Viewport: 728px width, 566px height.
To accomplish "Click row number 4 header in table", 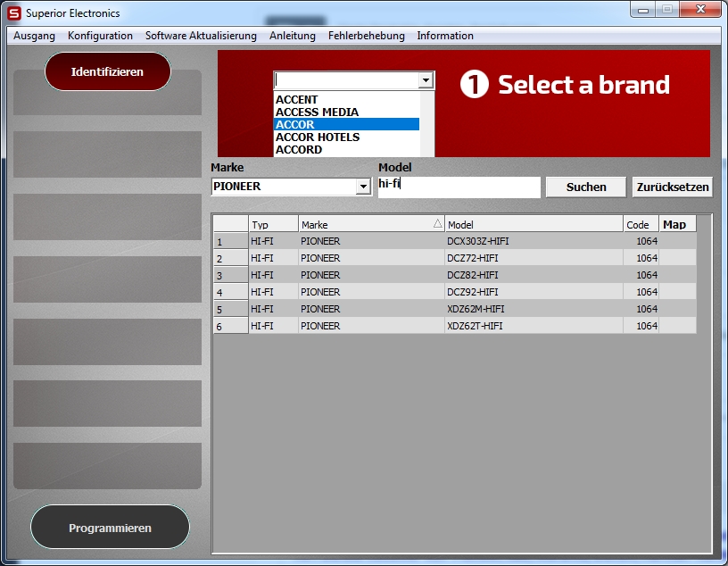I will (230, 292).
